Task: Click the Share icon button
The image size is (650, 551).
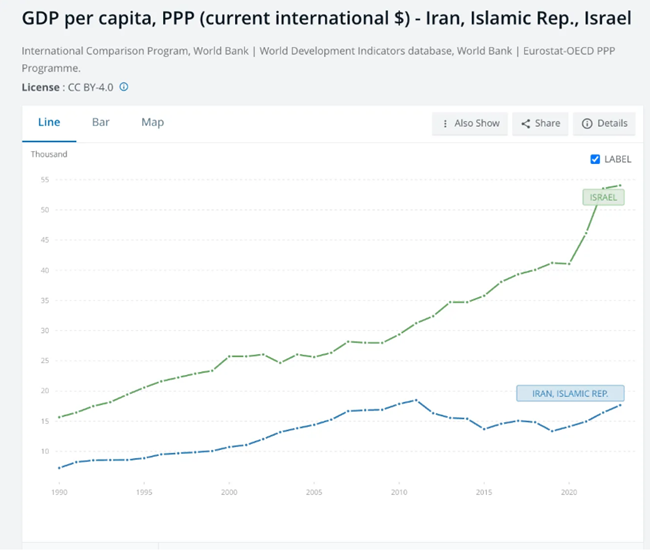Action: tap(540, 123)
